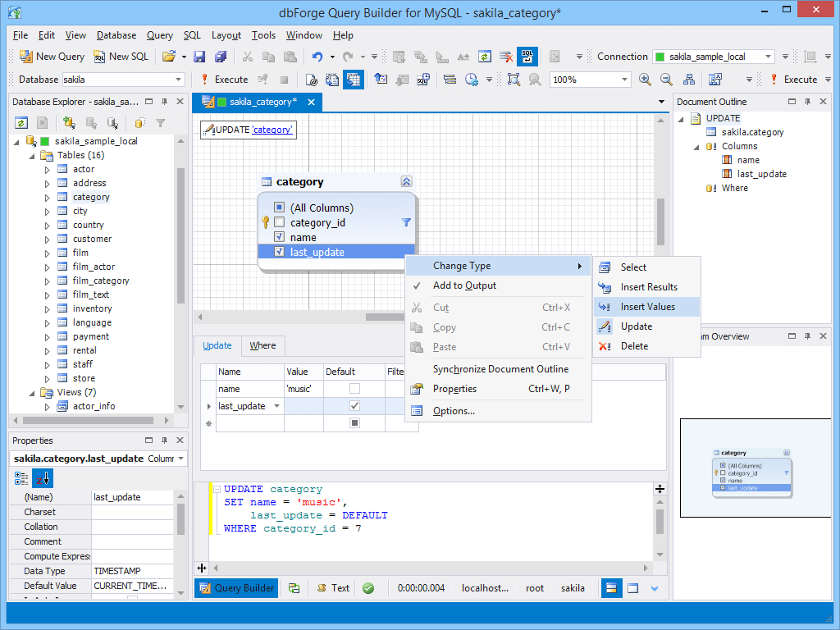840x630 pixels.
Task: Create a New SQL window
Action: [x=121, y=56]
